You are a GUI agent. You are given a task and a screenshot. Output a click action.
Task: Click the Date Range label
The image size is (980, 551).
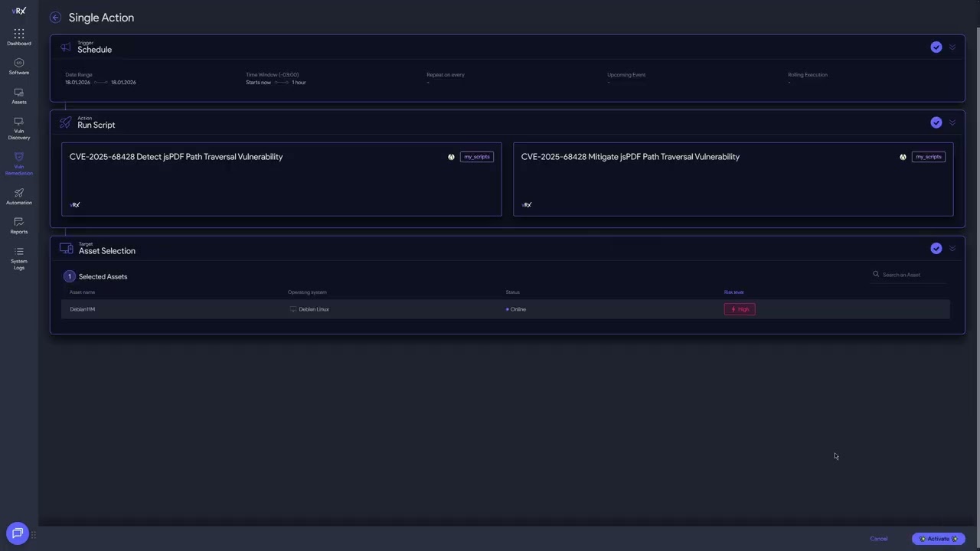point(79,75)
